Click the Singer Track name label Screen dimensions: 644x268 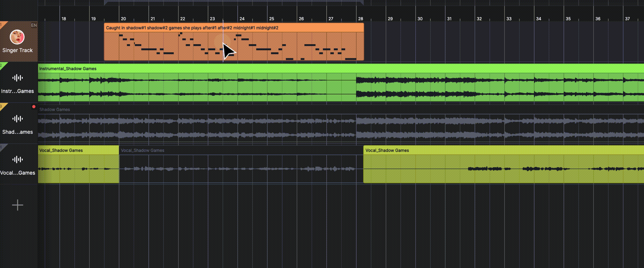pyautogui.click(x=18, y=50)
